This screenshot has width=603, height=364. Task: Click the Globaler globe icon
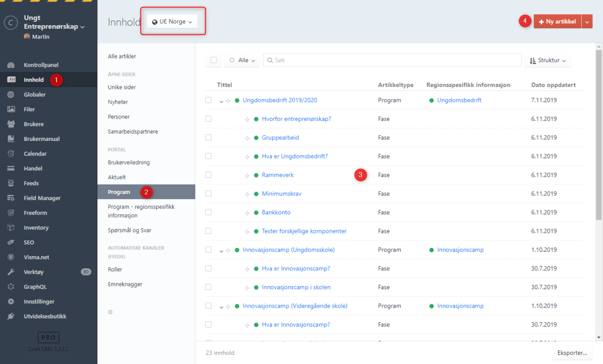tap(11, 95)
